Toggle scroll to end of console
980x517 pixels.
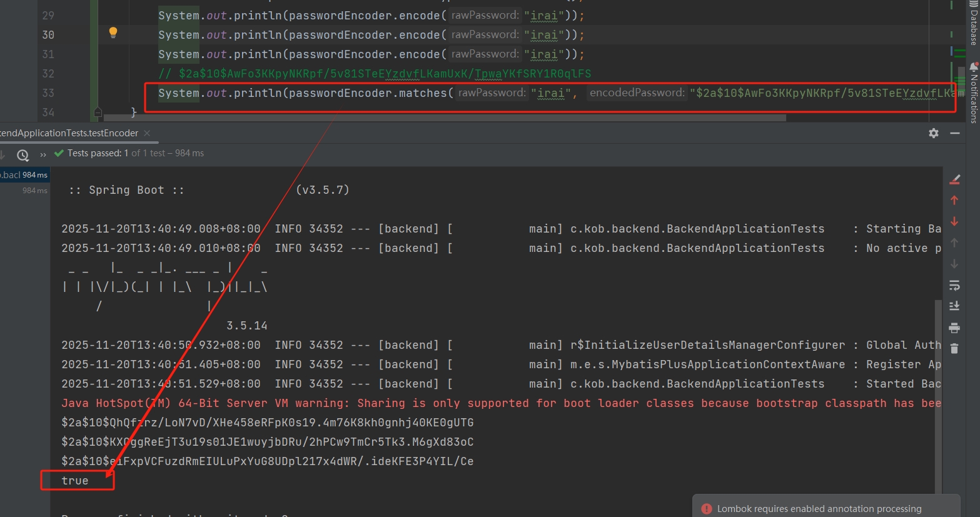pos(954,306)
